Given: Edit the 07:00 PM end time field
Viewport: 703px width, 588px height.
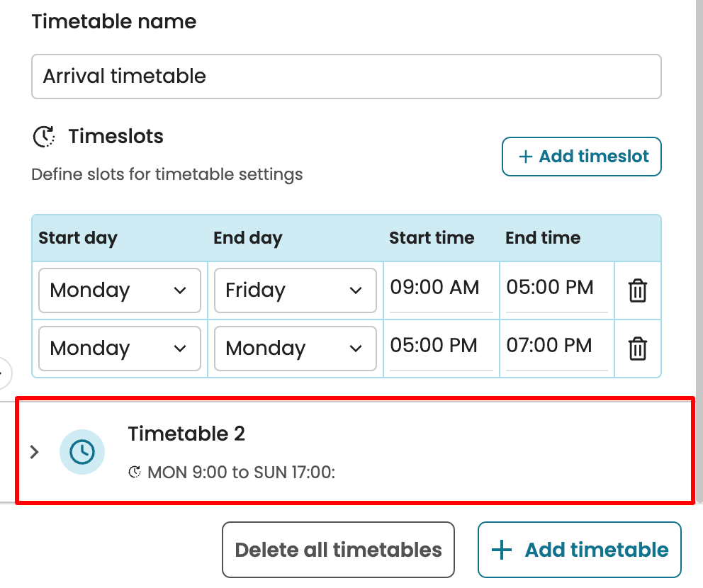Looking at the screenshot, I should coord(555,346).
